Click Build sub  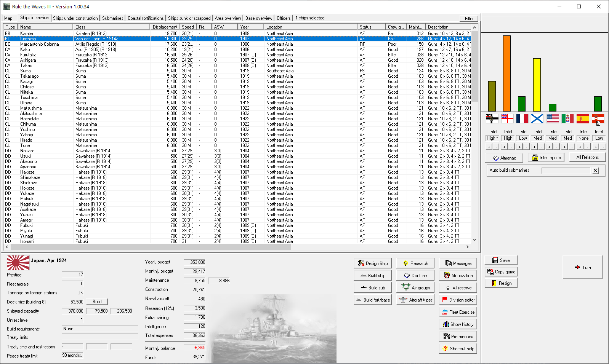pyautogui.click(x=373, y=288)
